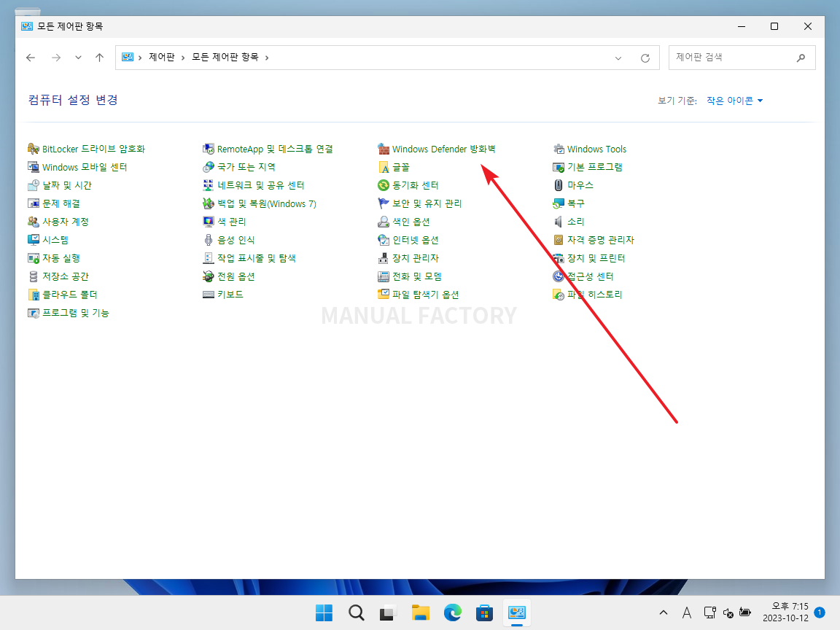Viewport: 840px width, 630px height.
Task: Open the 색 관리 icon
Action: (209, 222)
